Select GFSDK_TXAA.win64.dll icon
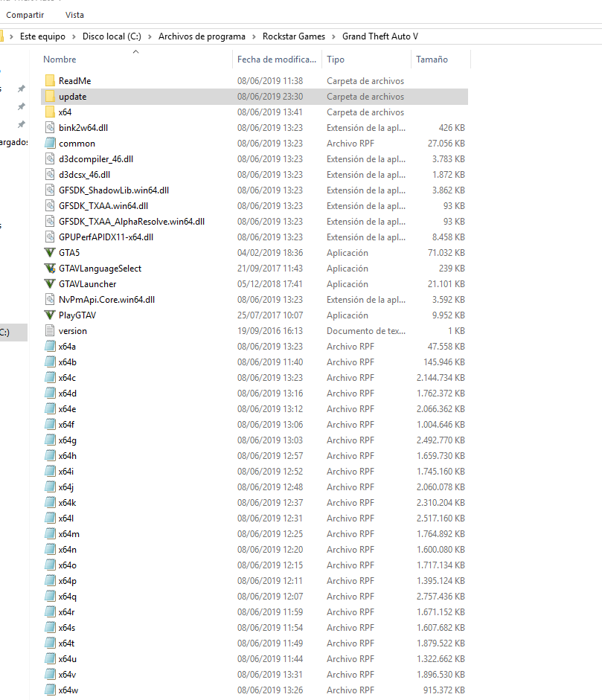The height and width of the screenshot is (700, 602). (50, 206)
